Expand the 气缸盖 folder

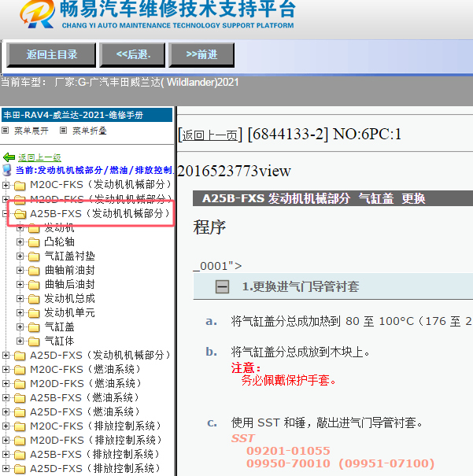tap(20, 327)
